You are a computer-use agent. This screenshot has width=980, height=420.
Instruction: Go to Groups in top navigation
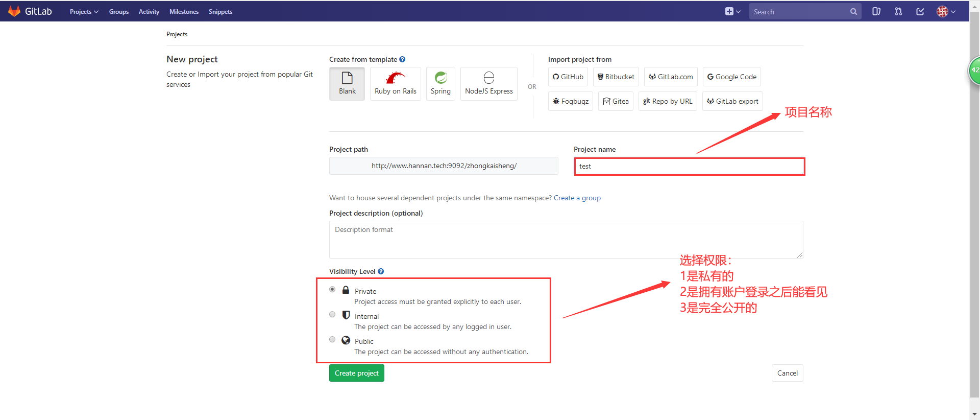tap(119, 12)
